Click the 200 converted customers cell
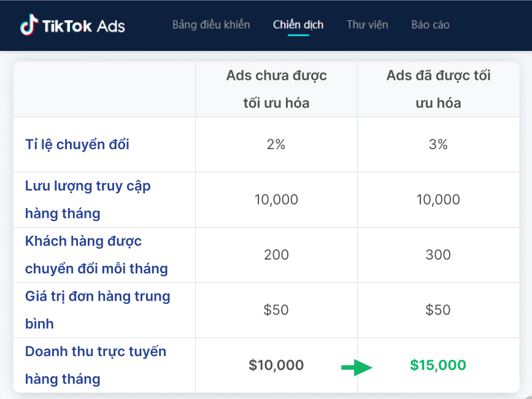This screenshot has width=532, height=399. [x=276, y=255]
